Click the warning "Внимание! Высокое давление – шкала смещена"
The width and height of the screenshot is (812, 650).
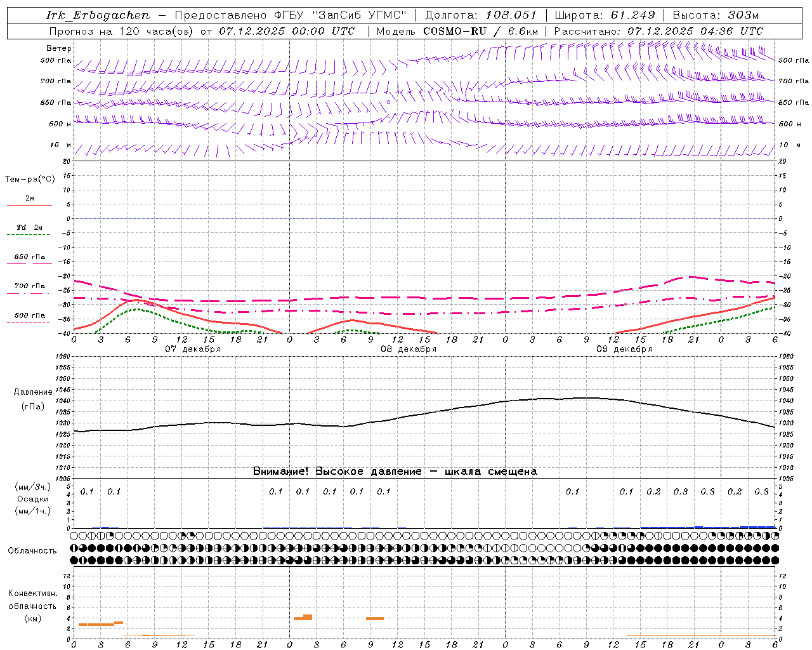tap(395, 471)
